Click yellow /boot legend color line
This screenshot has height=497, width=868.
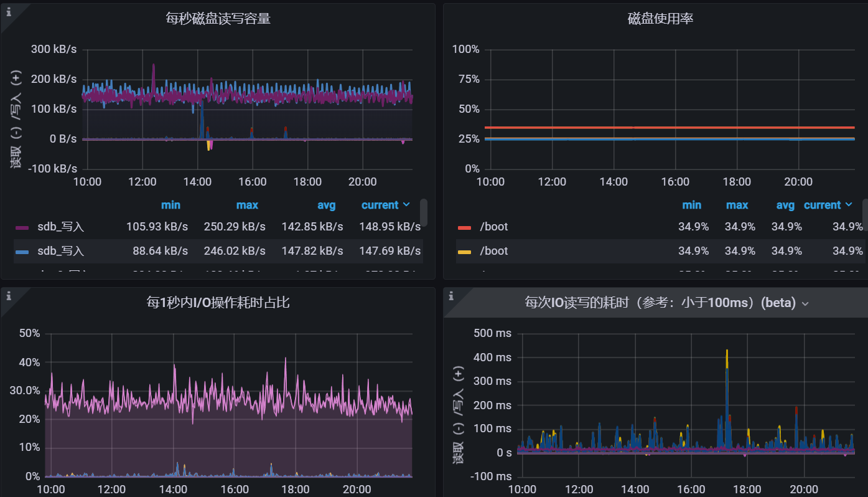pos(464,252)
